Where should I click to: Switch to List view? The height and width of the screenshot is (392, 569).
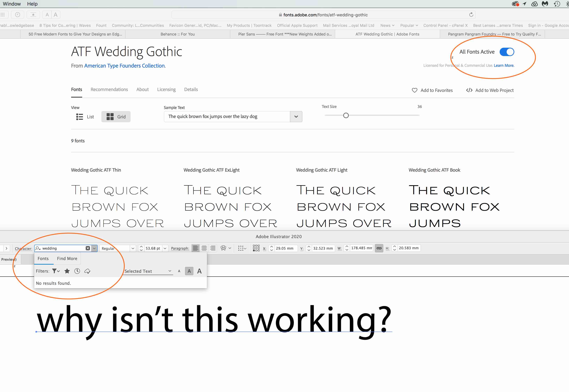pos(85,117)
